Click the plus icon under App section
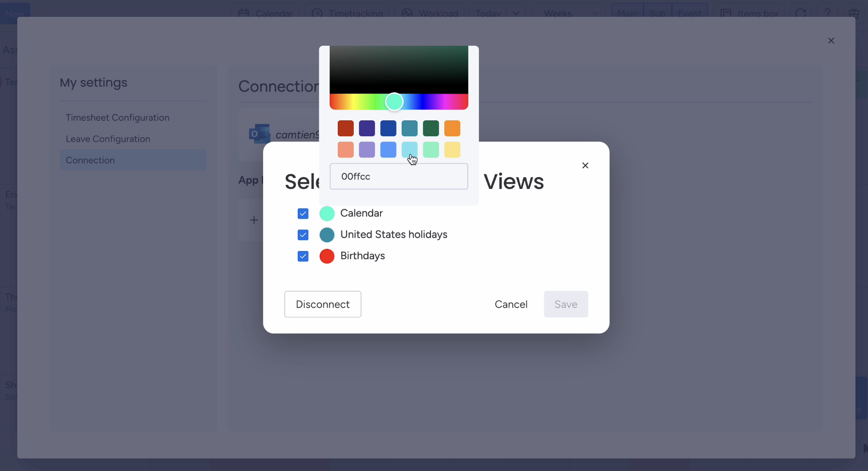The width and height of the screenshot is (868, 471). [x=254, y=220]
